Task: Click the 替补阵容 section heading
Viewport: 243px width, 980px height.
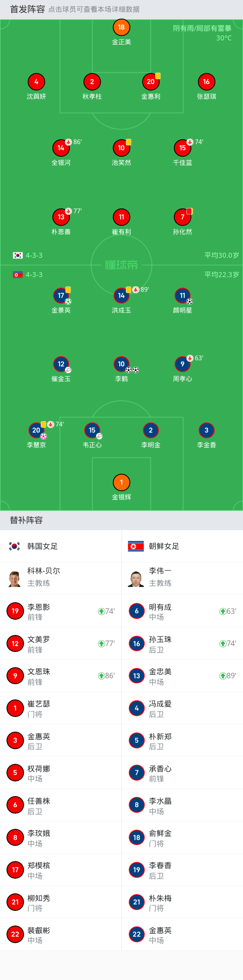Action: pyautogui.click(x=26, y=520)
